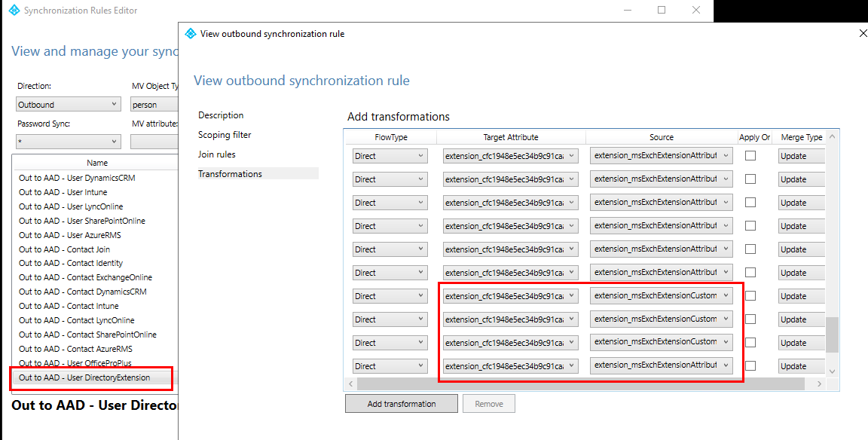Image resolution: width=868 pixels, height=440 pixels.
Task: Select the Out to AAD - User DirectoryExtension rule
Action: 84,377
